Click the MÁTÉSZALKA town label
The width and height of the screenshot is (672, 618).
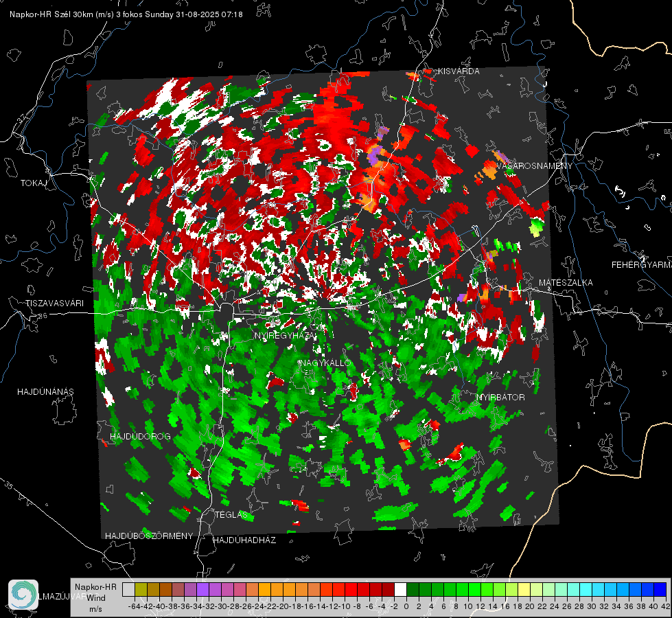click(x=566, y=283)
